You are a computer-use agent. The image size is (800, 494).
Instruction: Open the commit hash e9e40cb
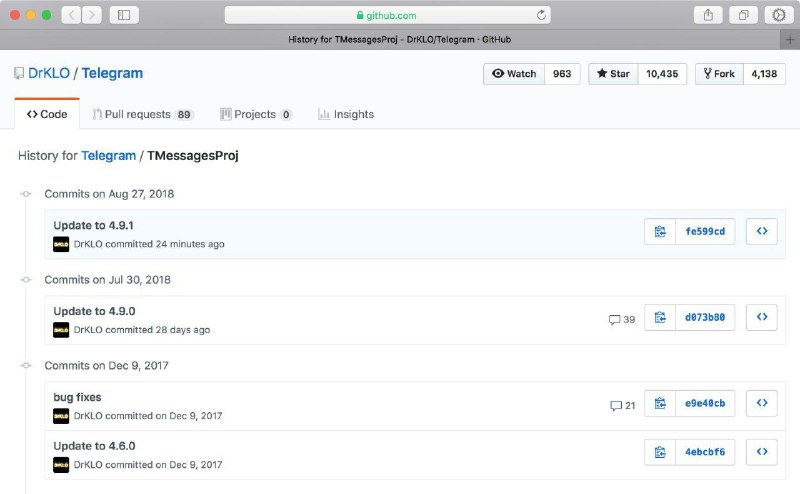pyautogui.click(x=705, y=403)
